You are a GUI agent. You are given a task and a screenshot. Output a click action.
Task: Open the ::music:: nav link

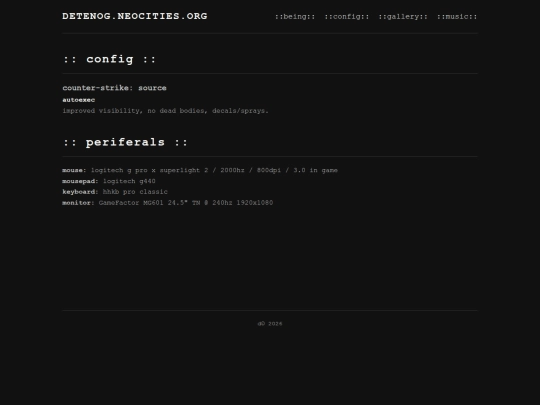(457, 17)
